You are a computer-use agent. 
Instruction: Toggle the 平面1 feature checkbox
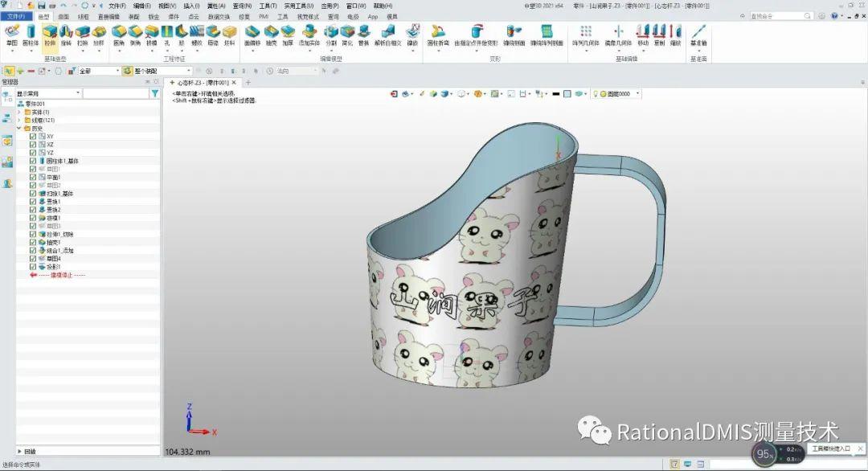33,177
